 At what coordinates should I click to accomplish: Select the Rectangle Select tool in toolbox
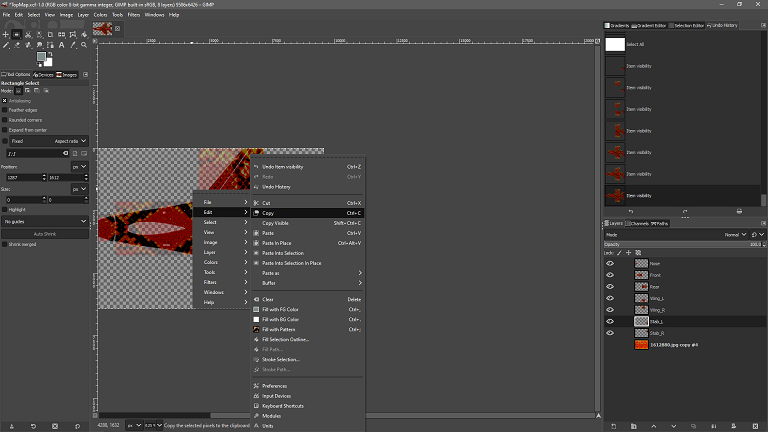tap(17, 35)
